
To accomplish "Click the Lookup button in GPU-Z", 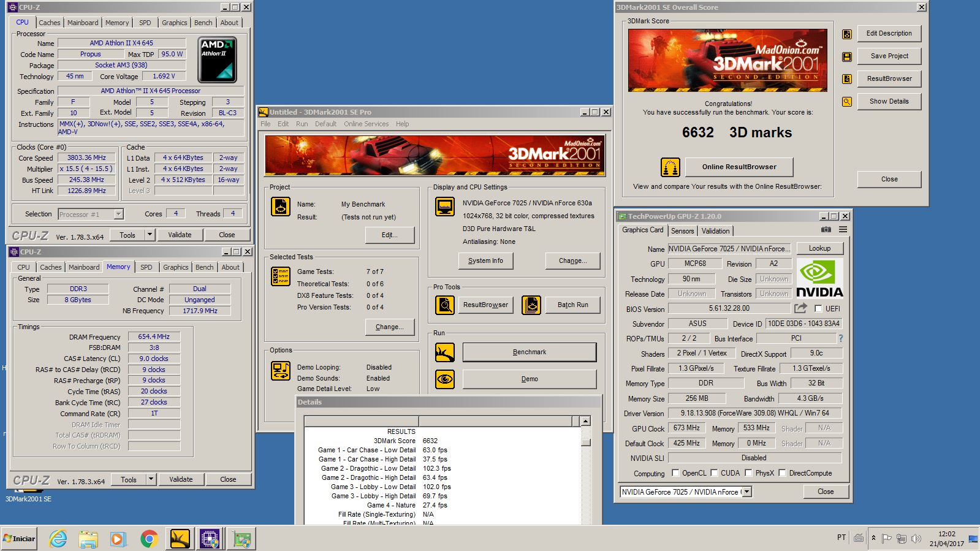I will coord(819,248).
